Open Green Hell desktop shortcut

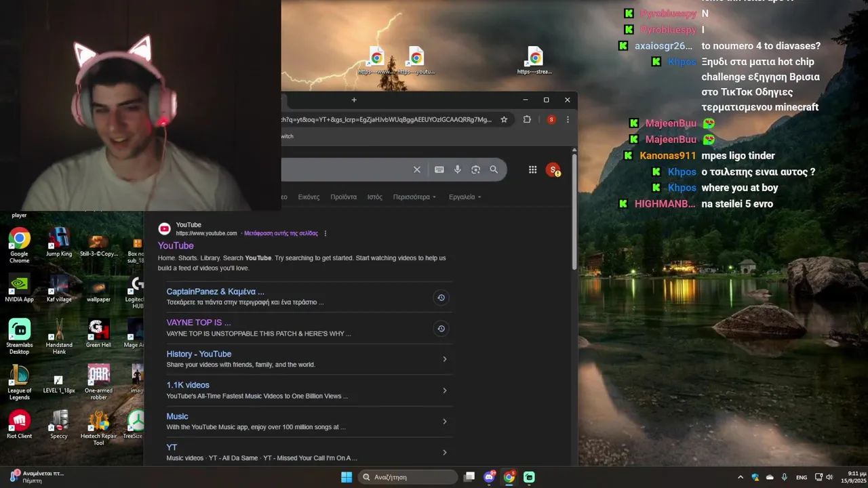pyautogui.click(x=98, y=333)
